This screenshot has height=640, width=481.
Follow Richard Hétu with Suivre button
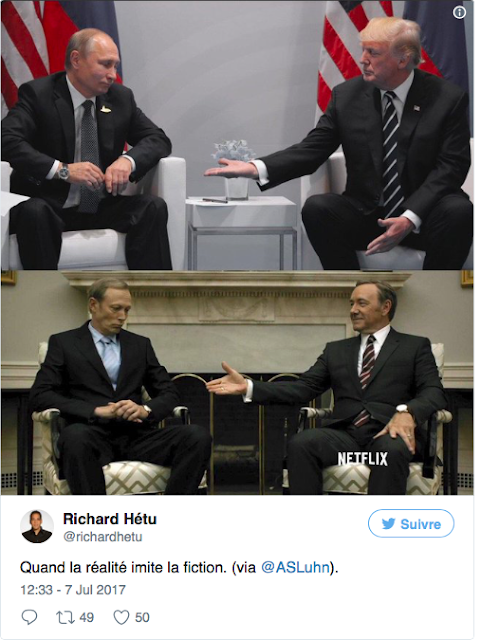click(x=411, y=523)
